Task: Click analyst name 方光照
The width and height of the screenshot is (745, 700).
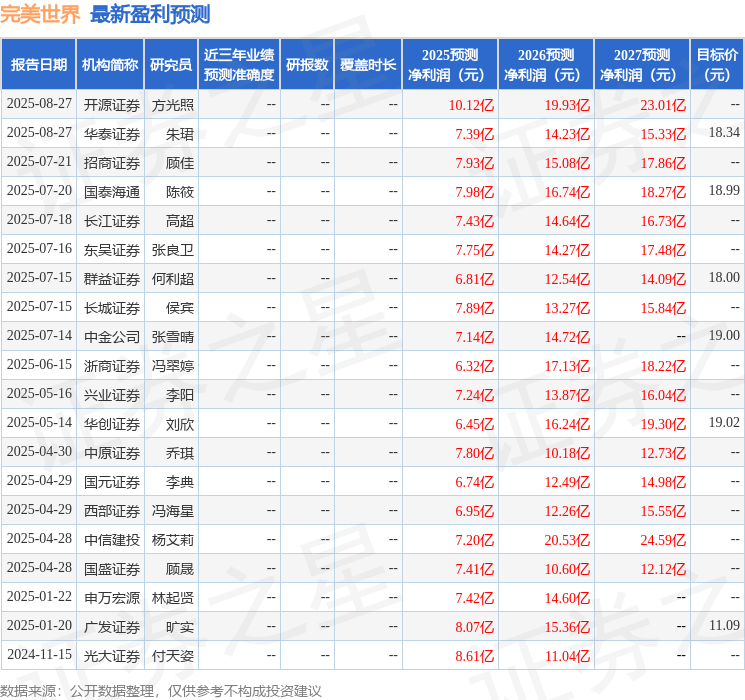Action: pyautogui.click(x=172, y=105)
